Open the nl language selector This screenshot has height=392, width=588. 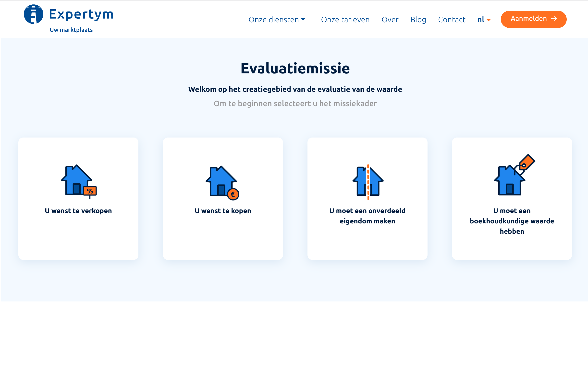click(484, 20)
